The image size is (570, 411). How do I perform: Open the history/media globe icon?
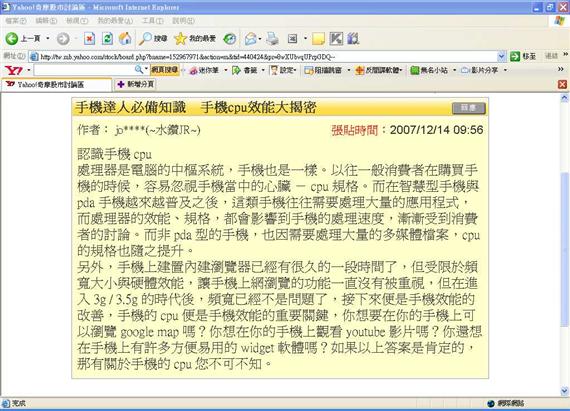(229, 39)
